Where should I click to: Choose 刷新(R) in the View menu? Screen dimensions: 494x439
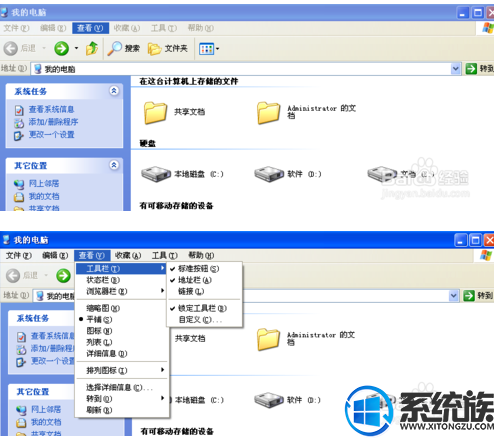point(121,410)
